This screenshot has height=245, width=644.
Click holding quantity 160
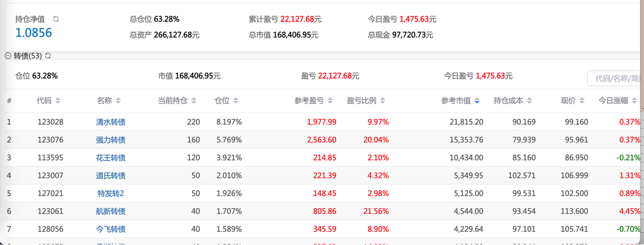[193, 140]
